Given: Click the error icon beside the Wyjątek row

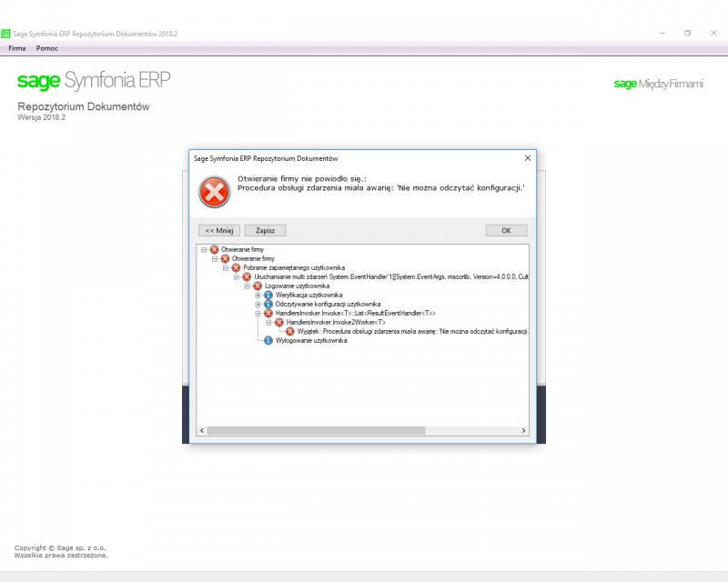Looking at the screenshot, I should click(x=290, y=331).
